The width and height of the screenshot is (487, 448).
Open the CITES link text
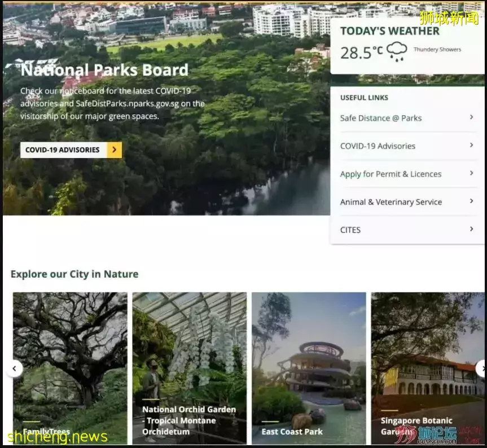pyautogui.click(x=350, y=230)
